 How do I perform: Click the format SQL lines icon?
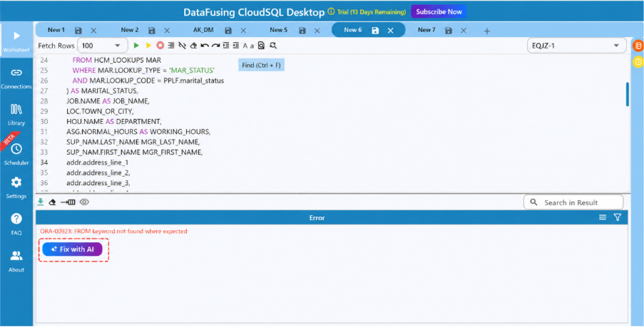click(x=171, y=46)
